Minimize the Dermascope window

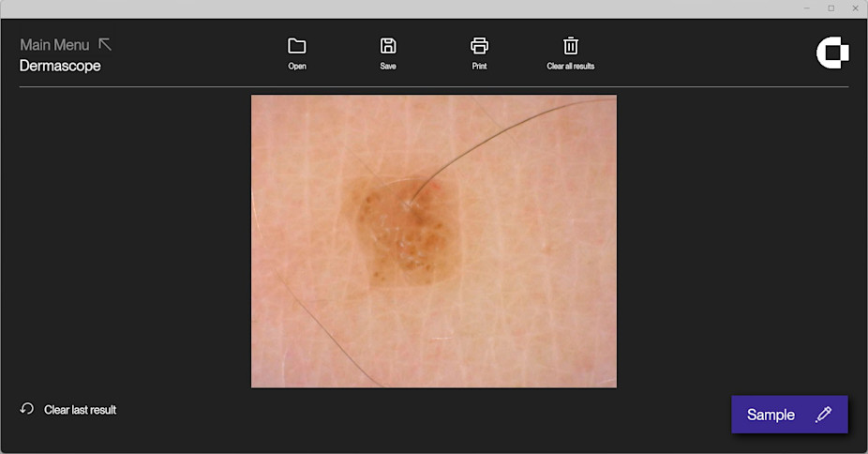[x=807, y=8]
